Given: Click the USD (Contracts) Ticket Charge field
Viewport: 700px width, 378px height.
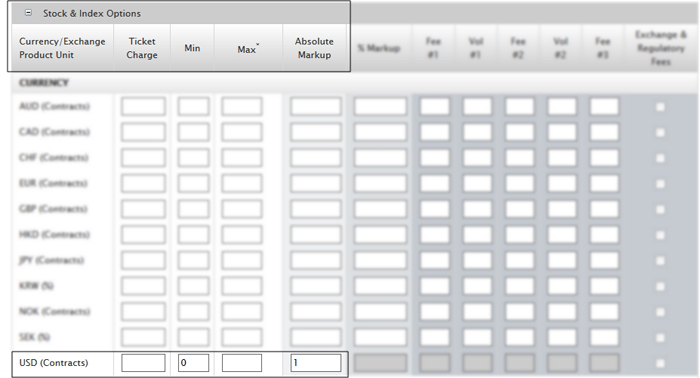Looking at the screenshot, I should [143, 363].
